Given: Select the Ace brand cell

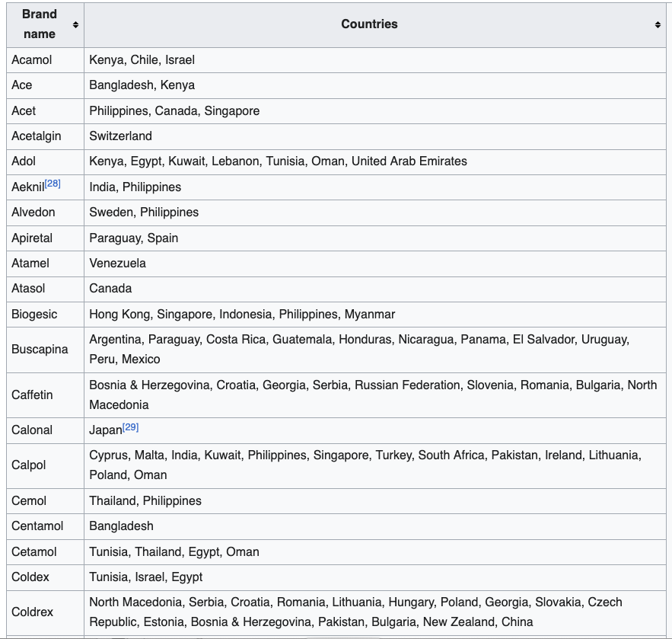Looking at the screenshot, I should click(x=46, y=85).
